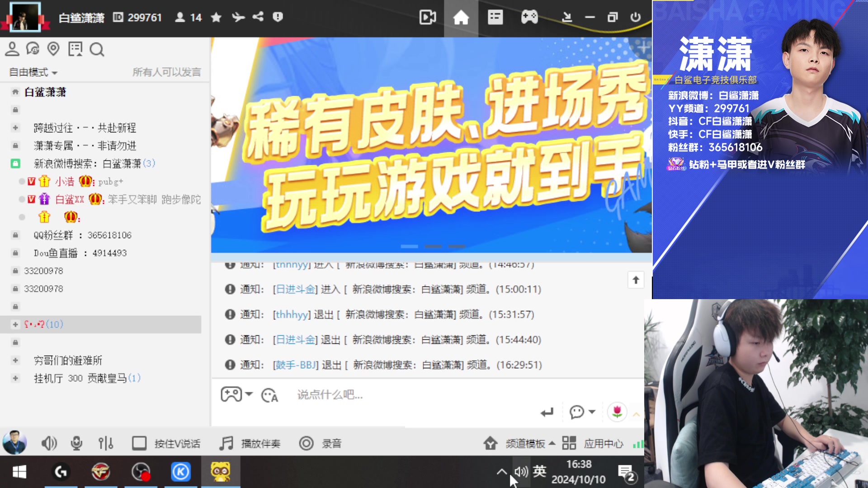Select the 白鲨潇潇 root channel

coord(45,92)
